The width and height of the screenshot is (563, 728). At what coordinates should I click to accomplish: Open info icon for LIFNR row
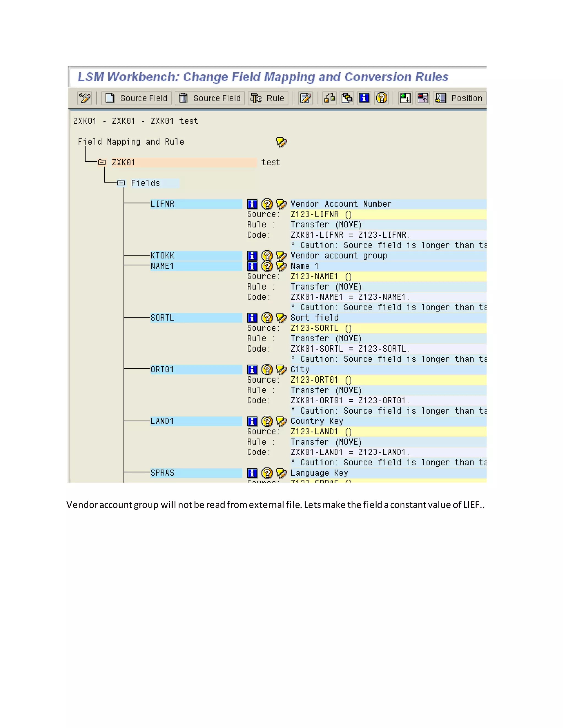(252, 204)
